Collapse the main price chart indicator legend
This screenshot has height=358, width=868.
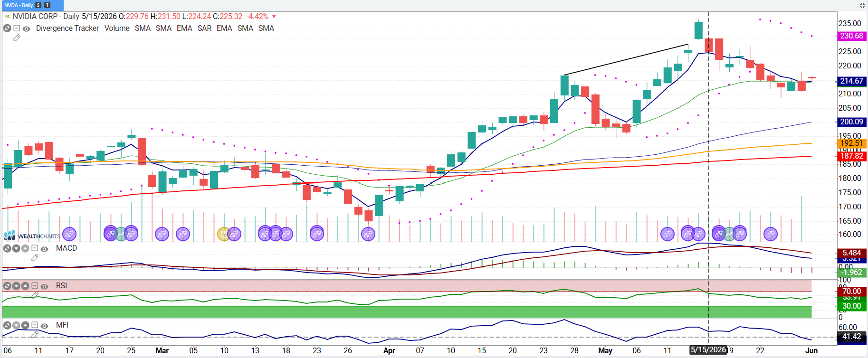pos(17,28)
